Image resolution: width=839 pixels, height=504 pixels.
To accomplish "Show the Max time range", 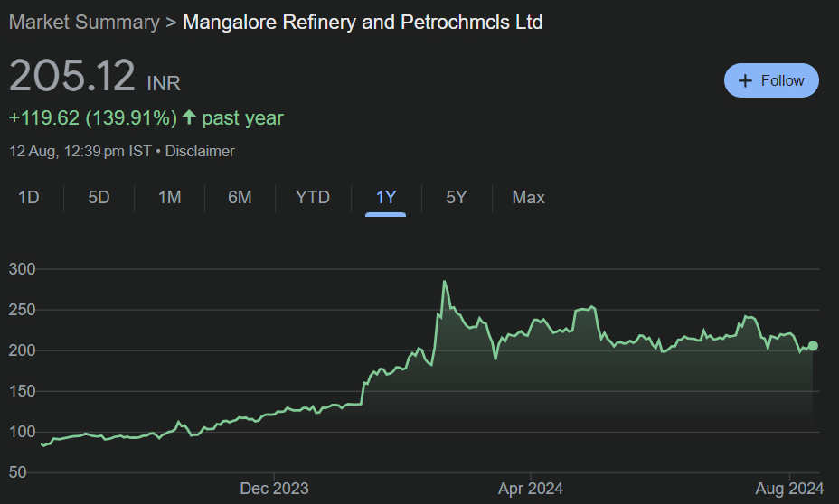I will pos(529,197).
